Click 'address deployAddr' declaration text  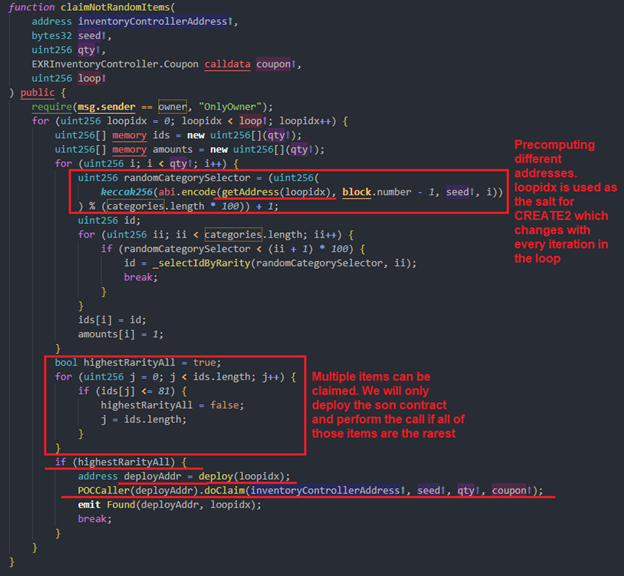pyautogui.click(x=129, y=476)
